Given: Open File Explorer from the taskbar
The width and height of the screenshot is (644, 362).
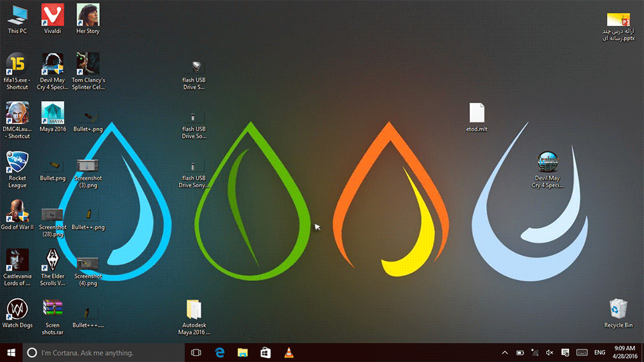Looking at the screenshot, I should point(243,353).
